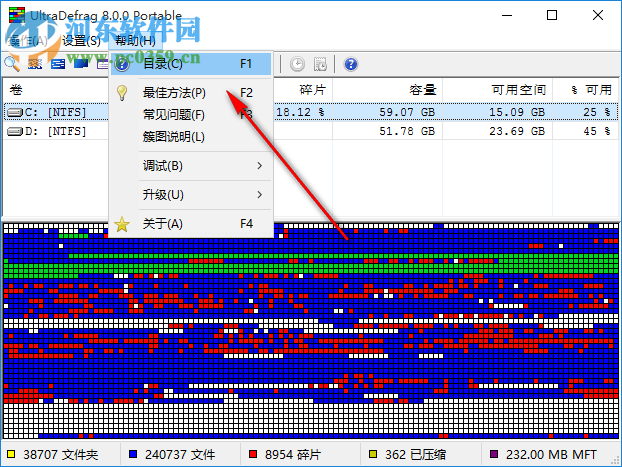Click the 18.12 % fragmentation cell
The height and width of the screenshot is (467, 622).
click(x=300, y=112)
